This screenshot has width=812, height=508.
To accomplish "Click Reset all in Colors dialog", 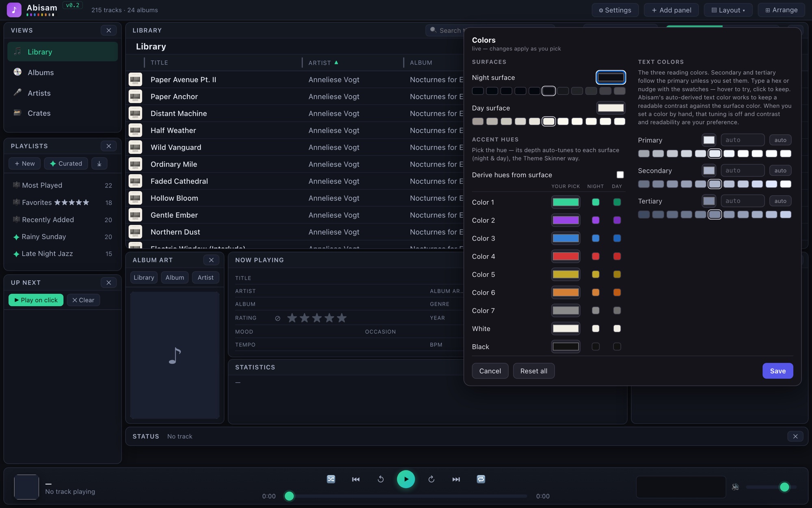I will pyautogui.click(x=533, y=371).
